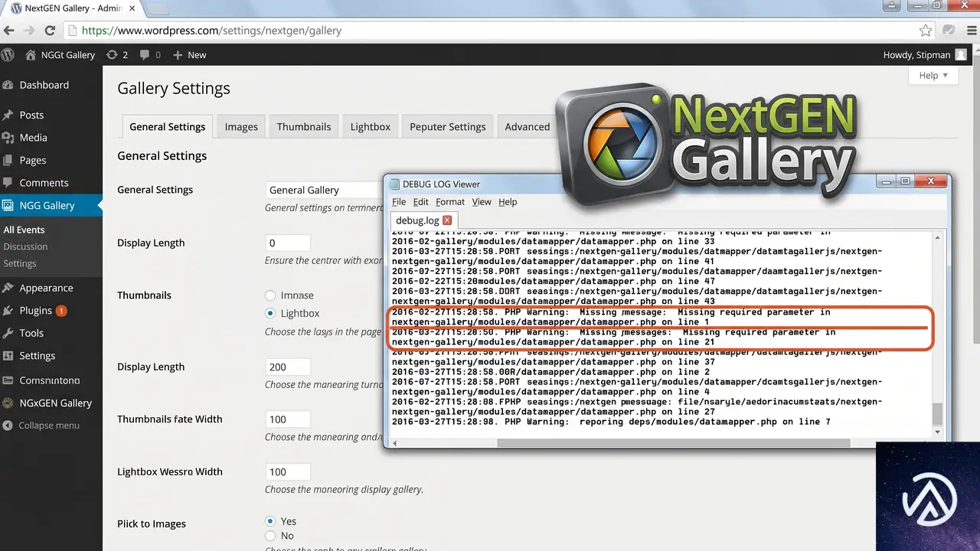Choose No for Piick to Images
The width and height of the screenshot is (980, 551).
coord(270,536)
